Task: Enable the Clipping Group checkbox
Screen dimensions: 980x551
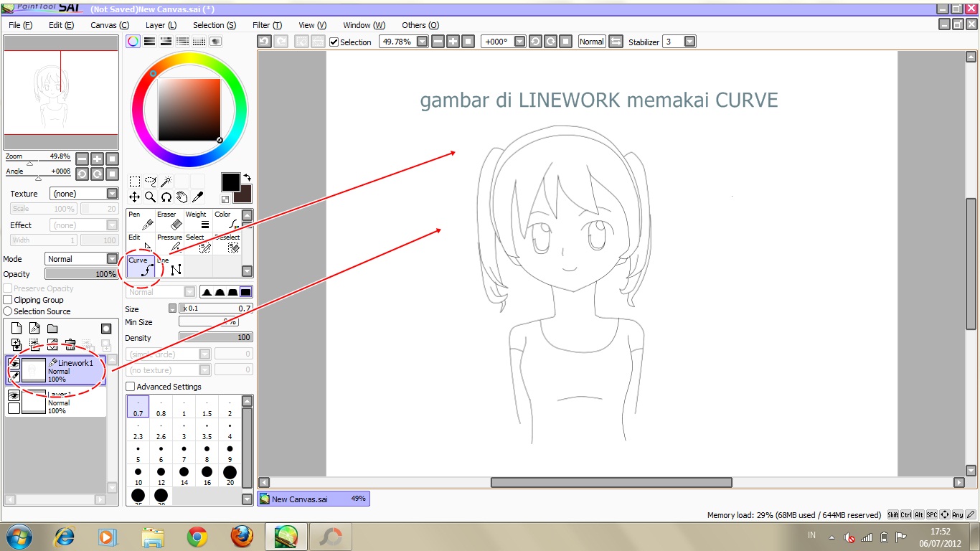Action: click(6, 300)
